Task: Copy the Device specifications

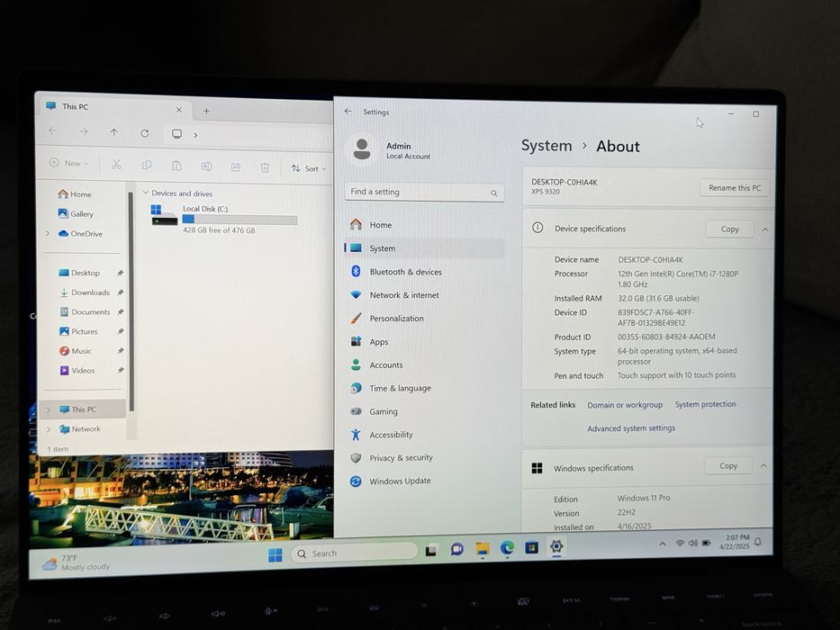Action: click(x=729, y=229)
